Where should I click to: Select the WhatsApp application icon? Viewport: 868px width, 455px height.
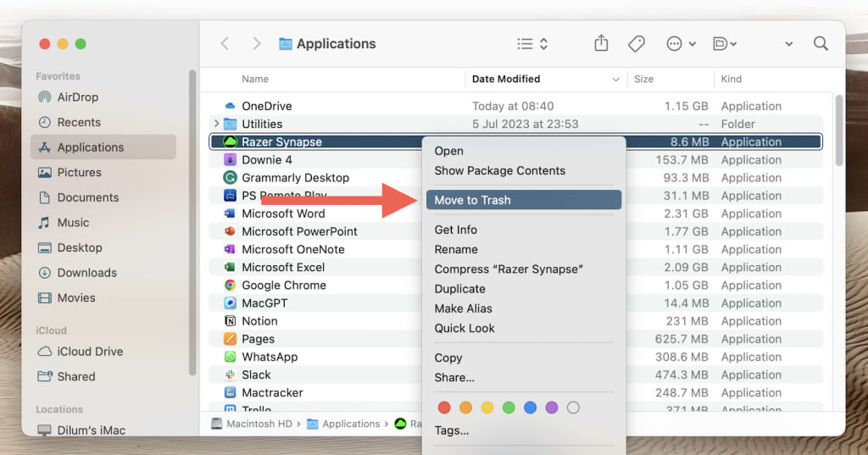click(230, 357)
